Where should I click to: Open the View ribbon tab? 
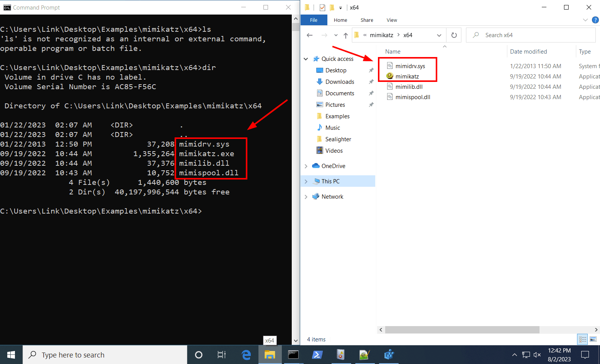pos(392,20)
